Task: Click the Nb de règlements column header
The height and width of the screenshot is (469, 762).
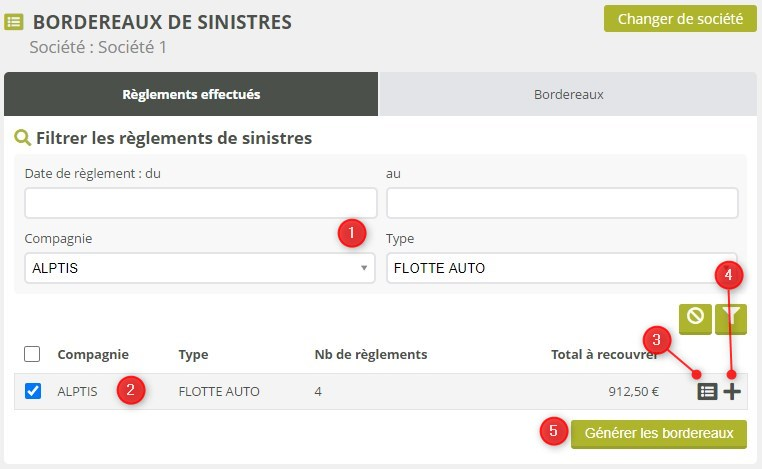Action: [371, 354]
